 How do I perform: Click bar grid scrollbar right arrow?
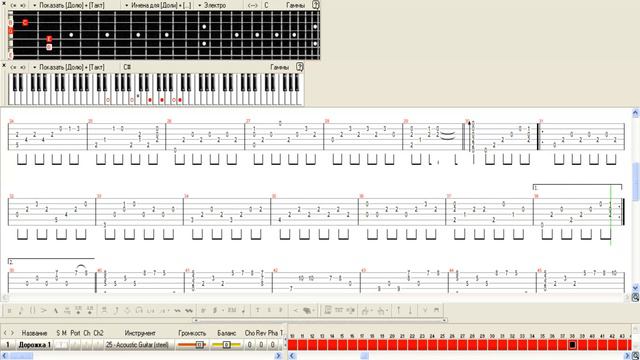point(628,356)
